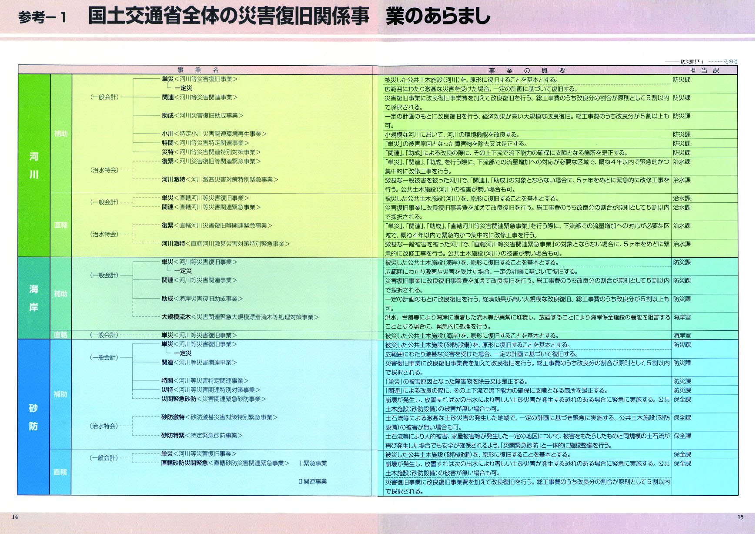Click 直轄 label in the 砂防 section

(60, 472)
